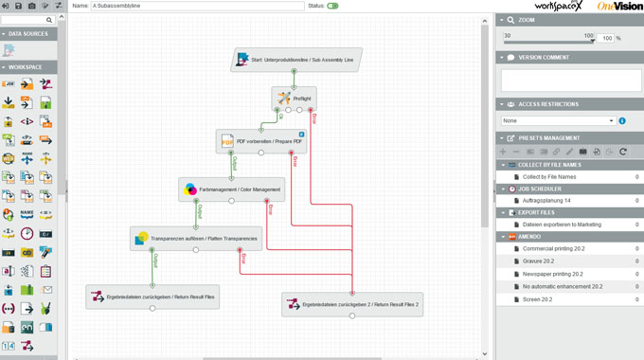Viewport: 644px width, 360px height.
Task: Toggle the green Status switch
Action: point(332,6)
